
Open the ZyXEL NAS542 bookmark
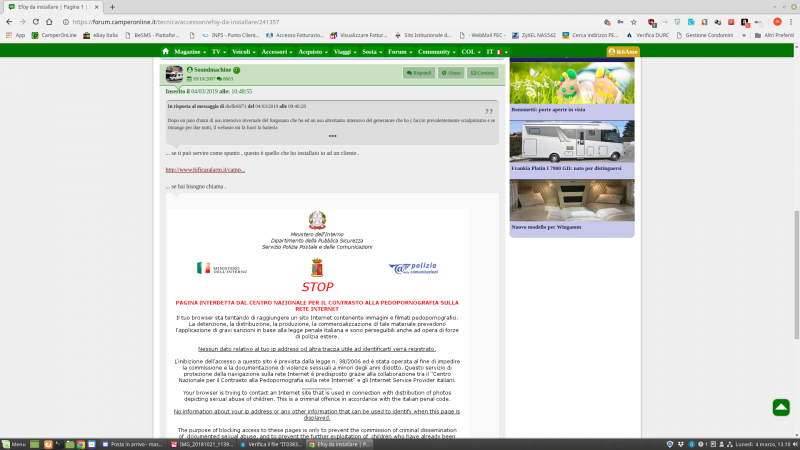[534, 35]
